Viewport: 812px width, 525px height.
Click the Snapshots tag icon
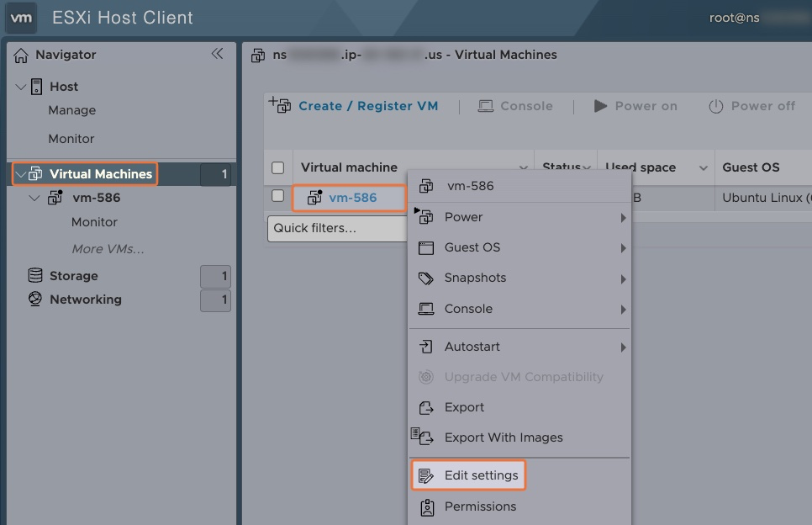(425, 278)
